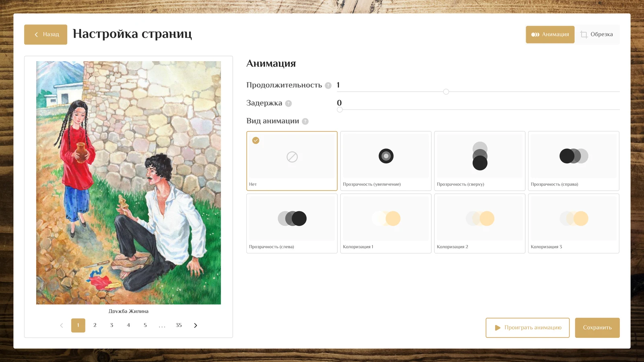Click the pagination ellipsis dots
Image resolution: width=644 pixels, height=362 pixels.
coord(162,325)
